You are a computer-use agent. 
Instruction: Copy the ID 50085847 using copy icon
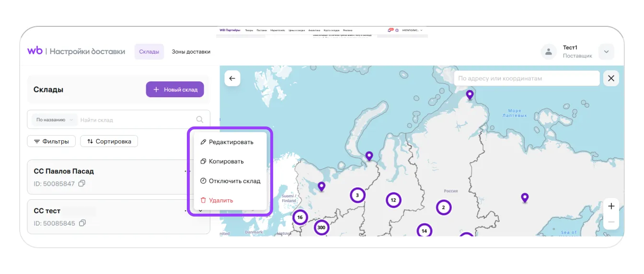pyautogui.click(x=82, y=183)
